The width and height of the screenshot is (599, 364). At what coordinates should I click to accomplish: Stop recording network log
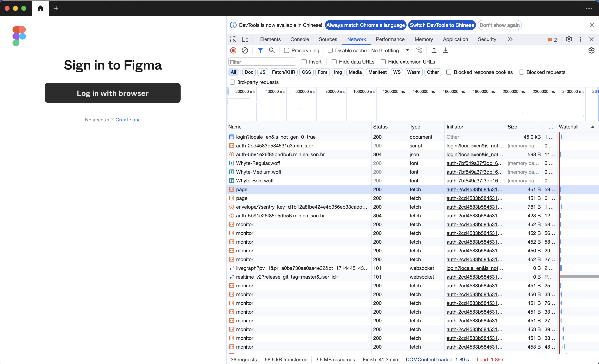click(233, 50)
